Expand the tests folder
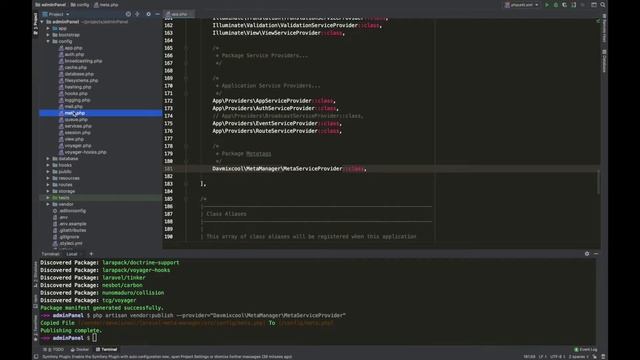 [48, 198]
